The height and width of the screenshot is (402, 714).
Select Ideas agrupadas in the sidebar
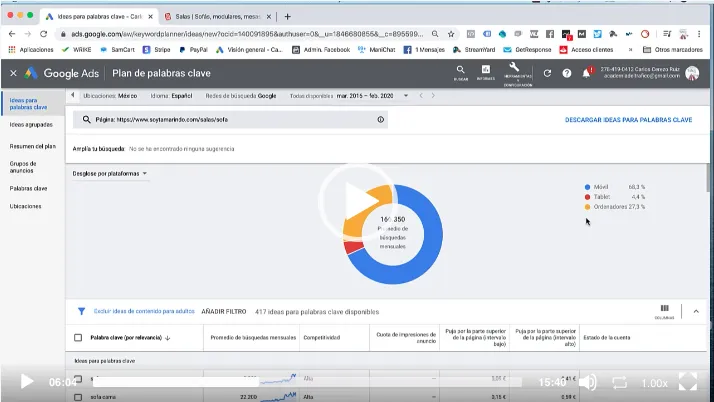click(x=31, y=124)
